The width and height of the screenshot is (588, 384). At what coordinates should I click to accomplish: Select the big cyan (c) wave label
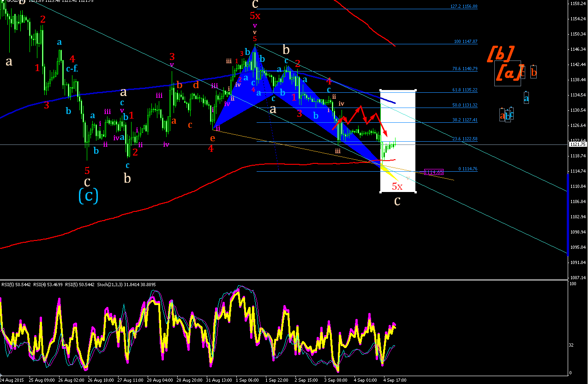coord(88,196)
